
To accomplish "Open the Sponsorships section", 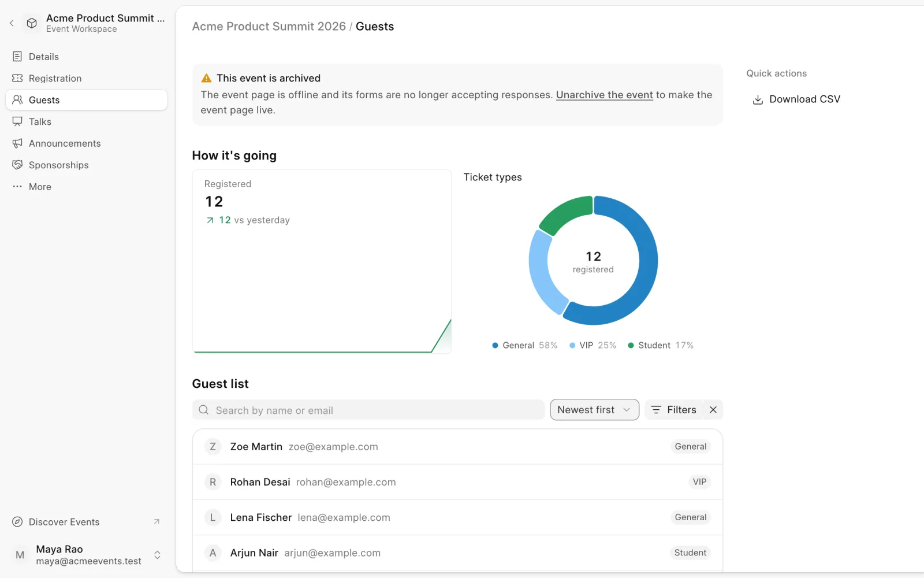I will coord(87,165).
